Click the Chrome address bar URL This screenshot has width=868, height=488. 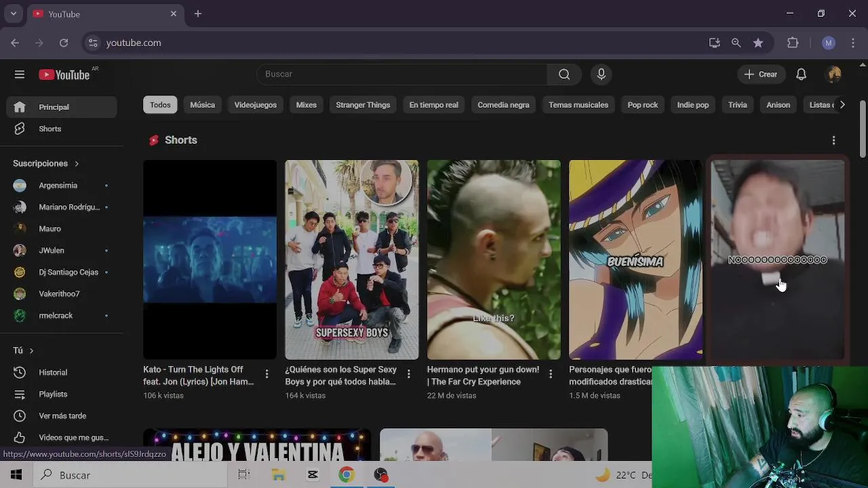point(134,43)
